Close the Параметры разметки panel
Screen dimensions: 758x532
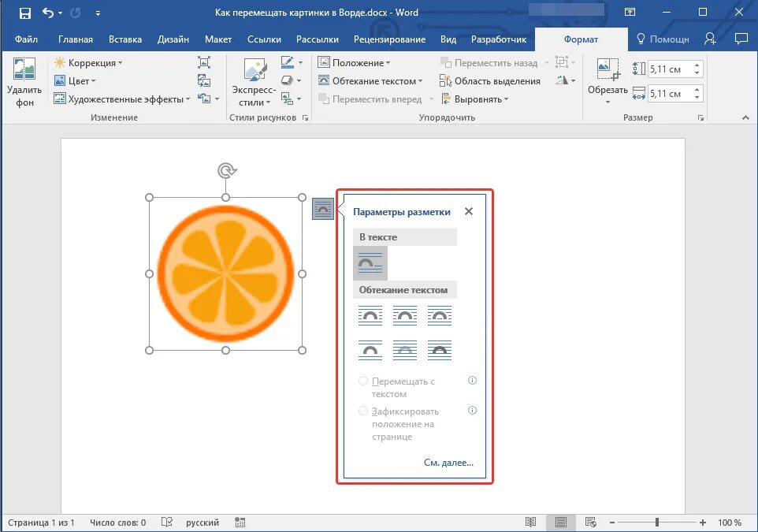(469, 211)
